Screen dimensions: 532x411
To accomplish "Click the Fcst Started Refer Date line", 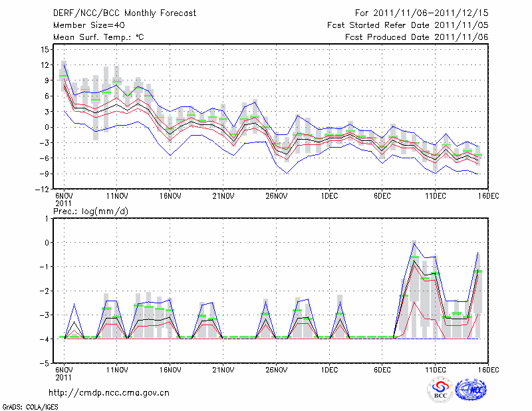I will 408,25.
